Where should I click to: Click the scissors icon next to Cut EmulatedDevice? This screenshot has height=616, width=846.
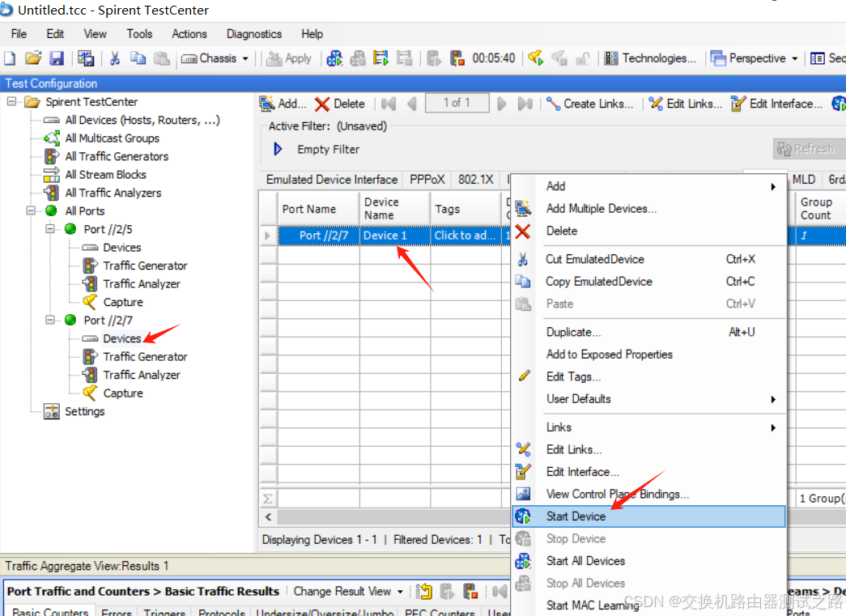(522, 260)
